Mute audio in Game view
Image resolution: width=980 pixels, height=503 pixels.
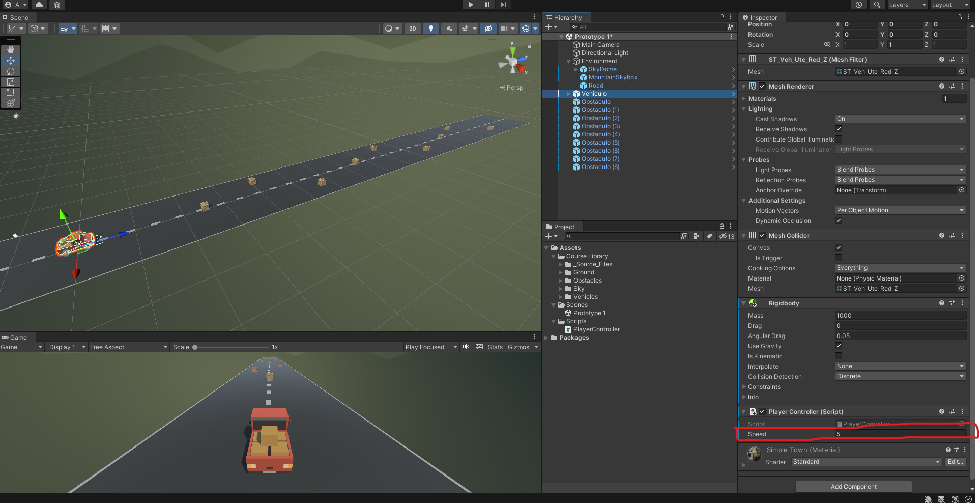(x=466, y=347)
